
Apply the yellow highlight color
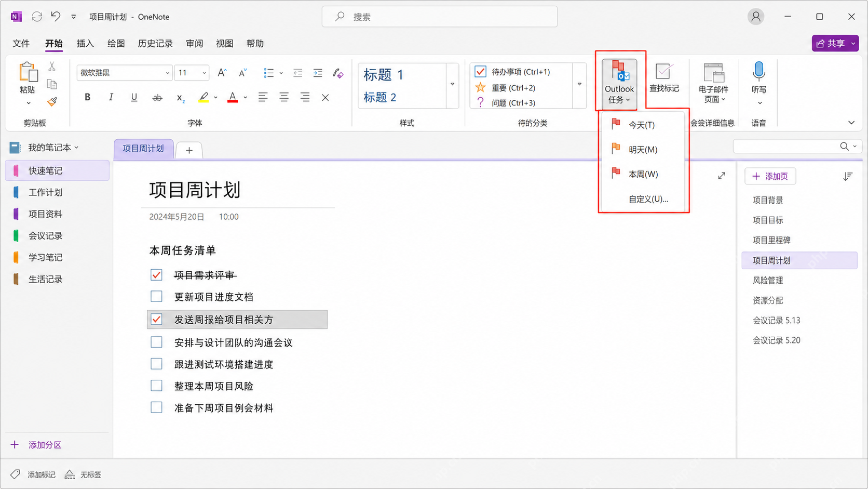[204, 97]
